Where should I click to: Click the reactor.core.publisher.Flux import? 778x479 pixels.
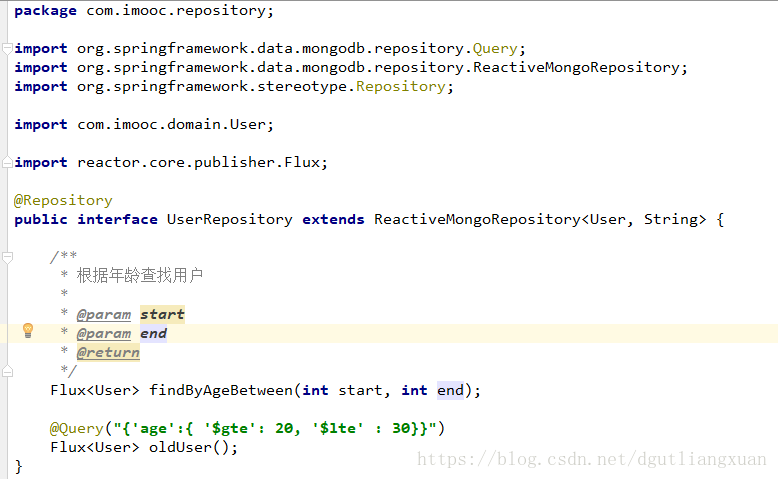(198, 162)
